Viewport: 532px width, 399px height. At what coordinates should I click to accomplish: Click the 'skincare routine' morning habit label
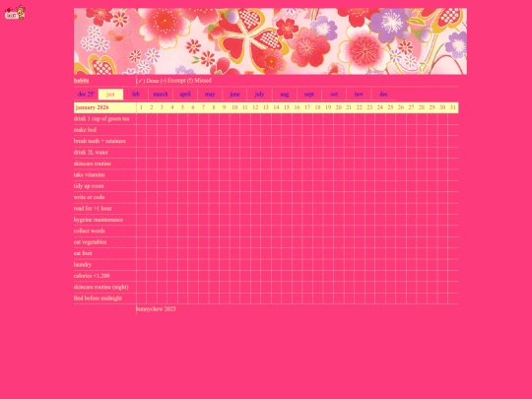point(93,164)
